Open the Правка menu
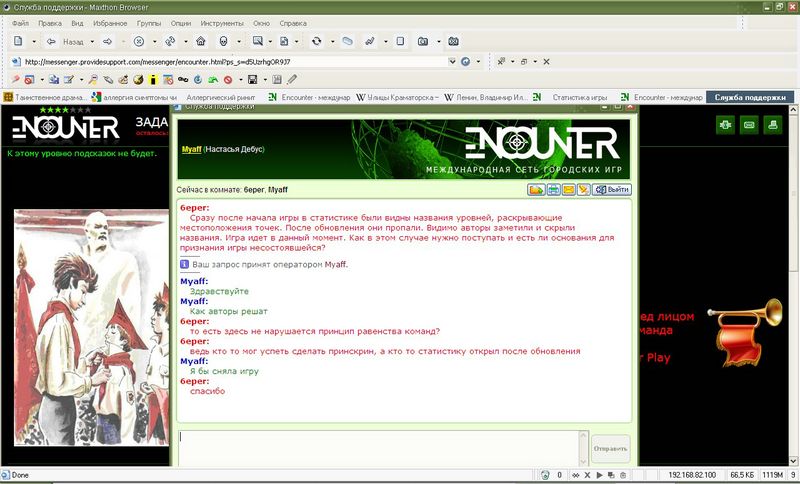This screenshot has width=800, height=484. pyautogui.click(x=50, y=23)
